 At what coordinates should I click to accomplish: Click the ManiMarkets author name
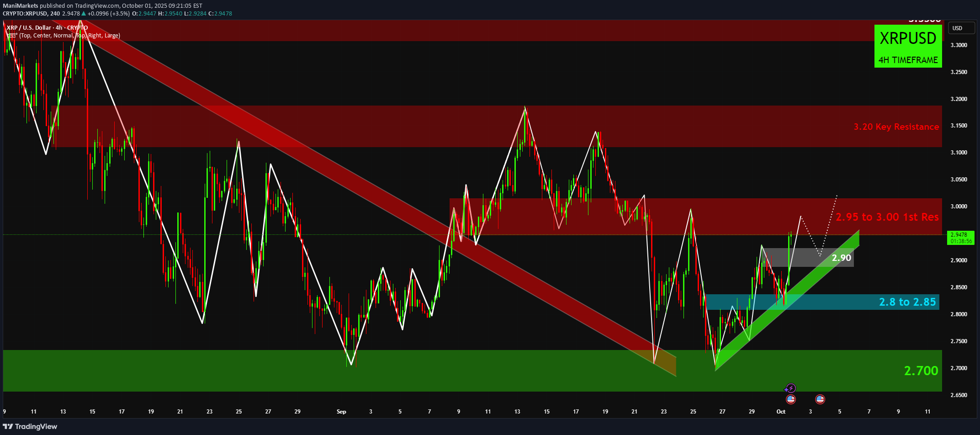[19, 6]
